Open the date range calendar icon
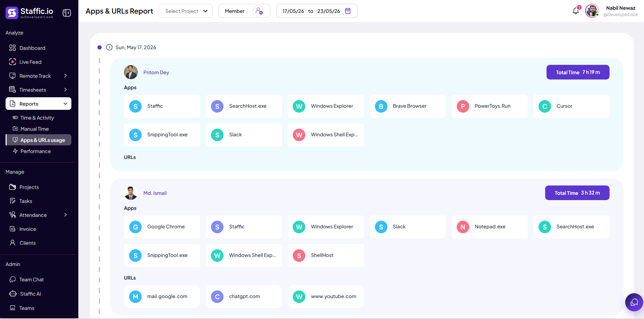Image resolution: width=644 pixels, height=319 pixels. click(x=347, y=11)
